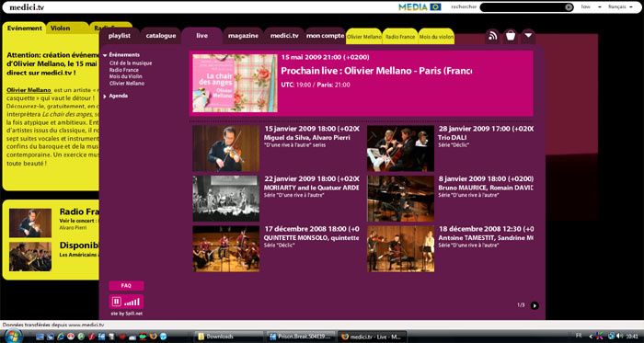Open orchestra thumbnail next to 'Disponib' heading

click(x=30, y=257)
